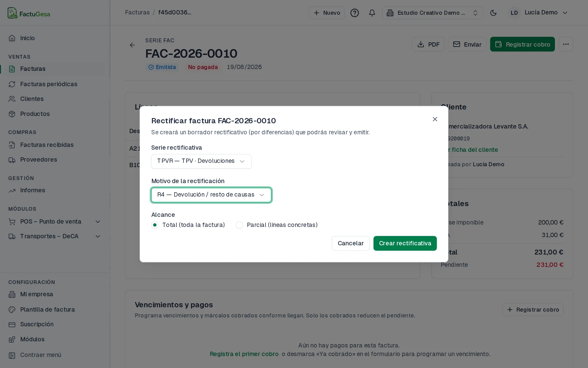Screen dimensions: 588x368
Task: Click the FactuGesa logo
Action: pyautogui.click(x=29, y=13)
